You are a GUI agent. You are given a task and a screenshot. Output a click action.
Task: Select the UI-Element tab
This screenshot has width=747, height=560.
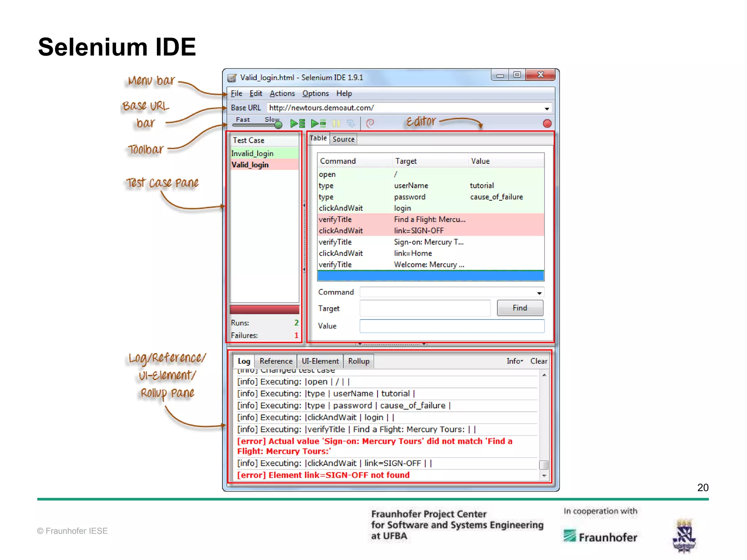coord(320,361)
